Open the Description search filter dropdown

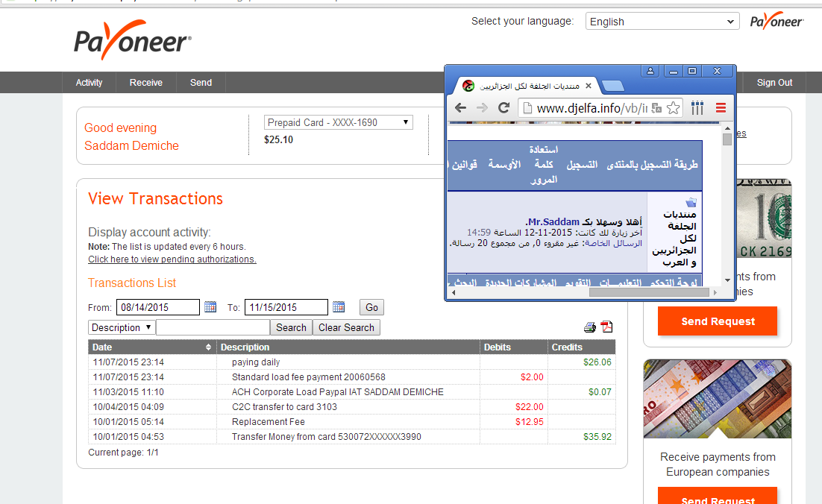pos(121,327)
